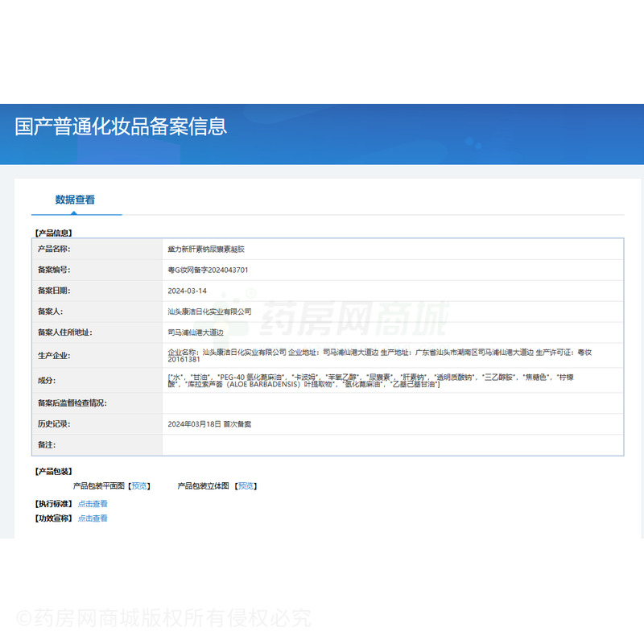Image resolution: width=644 pixels, height=644 pixels.
Task: Click the 【产品包装】 section heading
Action: pyautogui.click(x=54, y=472)
